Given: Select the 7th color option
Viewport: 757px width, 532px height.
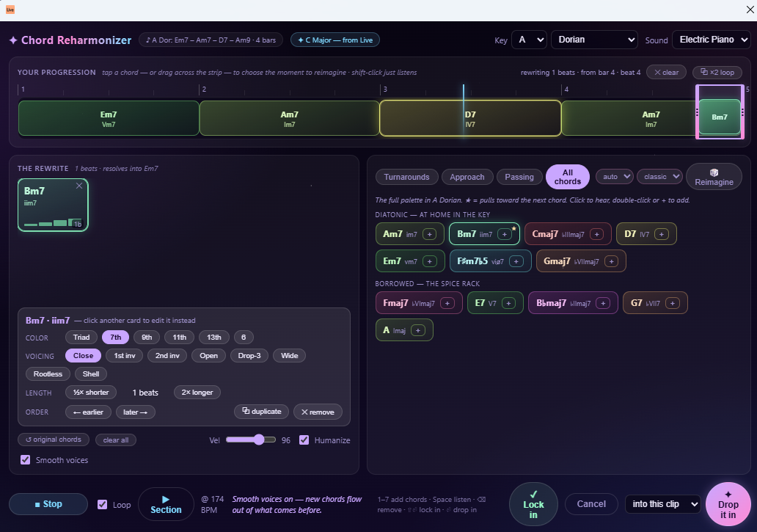Looking at the screenshot, I should point(115,338).
